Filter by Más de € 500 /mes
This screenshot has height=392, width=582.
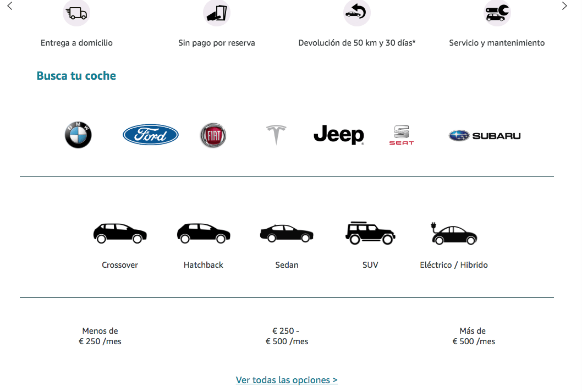474,336
